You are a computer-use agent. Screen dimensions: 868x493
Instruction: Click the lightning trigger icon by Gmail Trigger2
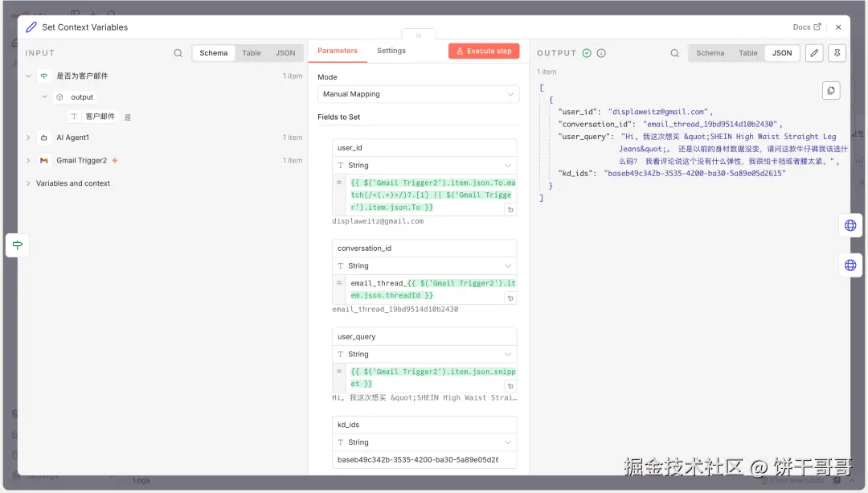[x=115, y=161]
